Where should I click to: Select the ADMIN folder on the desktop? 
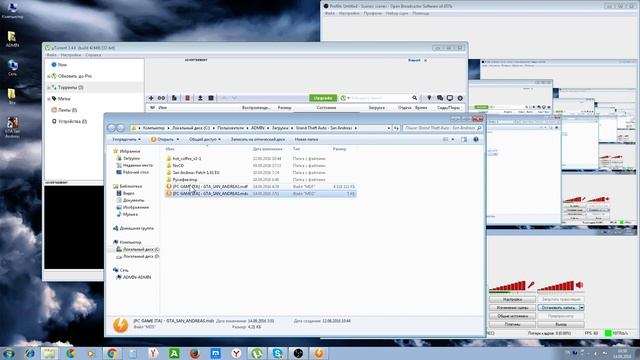[x=12, y=39]
